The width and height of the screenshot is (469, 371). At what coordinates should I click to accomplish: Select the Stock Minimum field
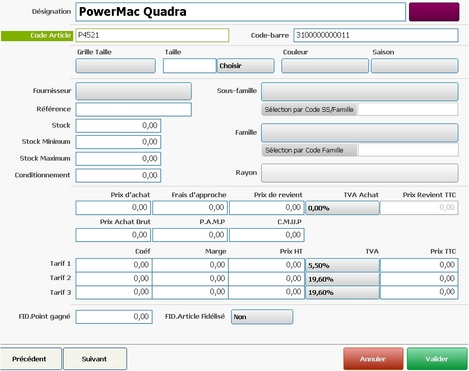(x=118, y=142)
